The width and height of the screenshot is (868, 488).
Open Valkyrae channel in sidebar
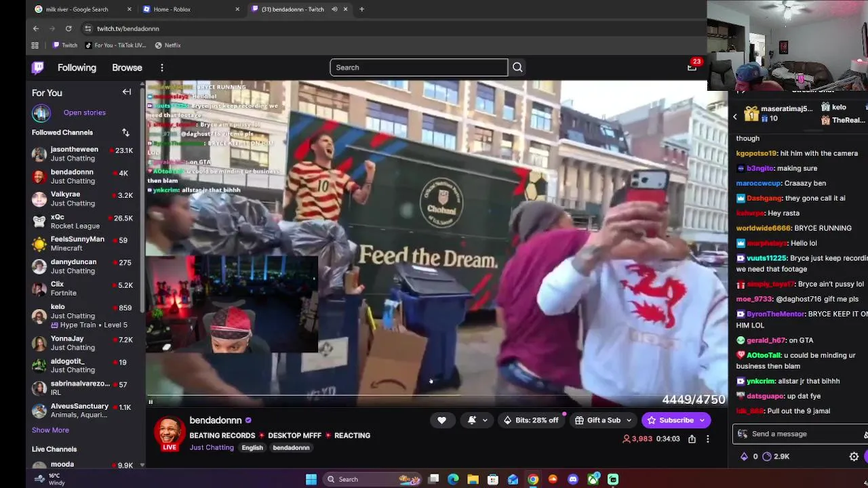[x=83, y=199]
